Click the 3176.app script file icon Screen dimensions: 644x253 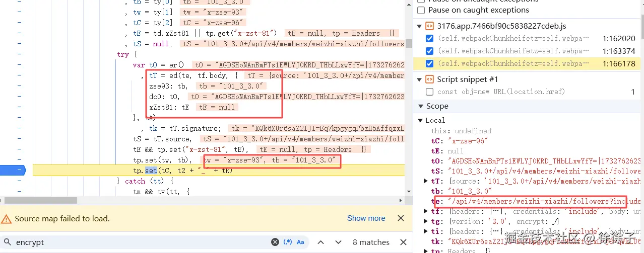[429, 26]
